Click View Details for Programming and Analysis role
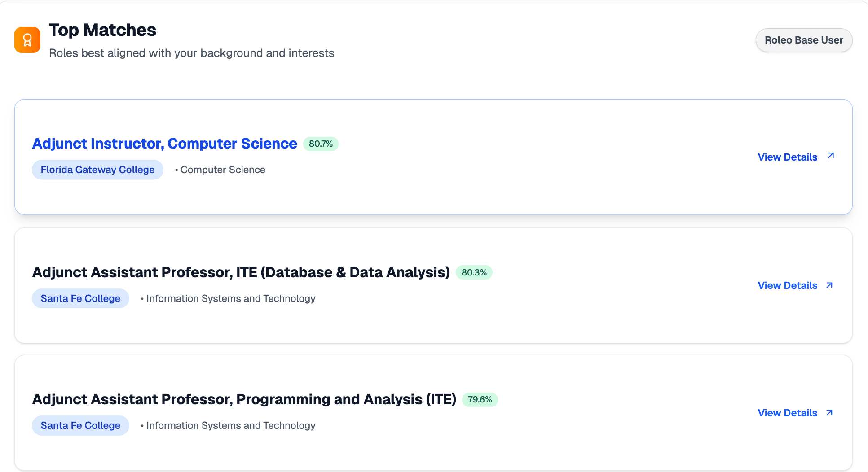This screenshot has height=472, width=868. (x=787, y=413)
